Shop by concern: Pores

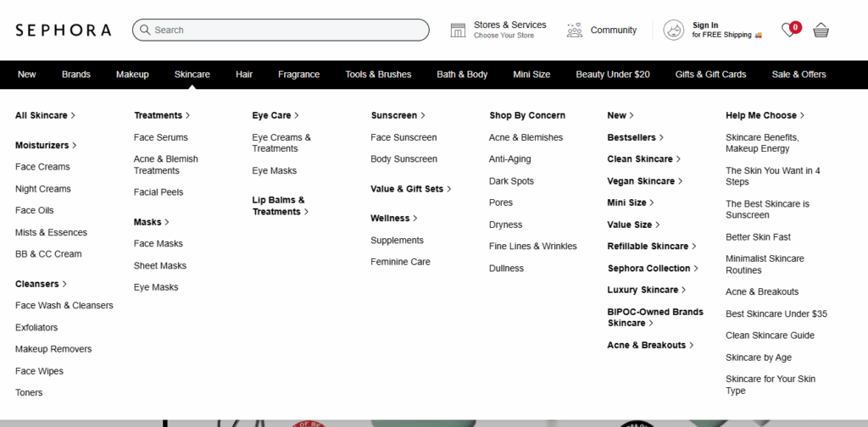(x=501, y=202)
